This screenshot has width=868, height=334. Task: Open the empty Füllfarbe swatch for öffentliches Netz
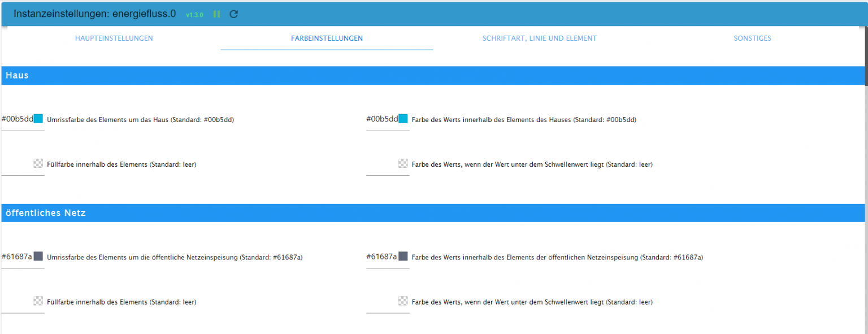point(38,300)
